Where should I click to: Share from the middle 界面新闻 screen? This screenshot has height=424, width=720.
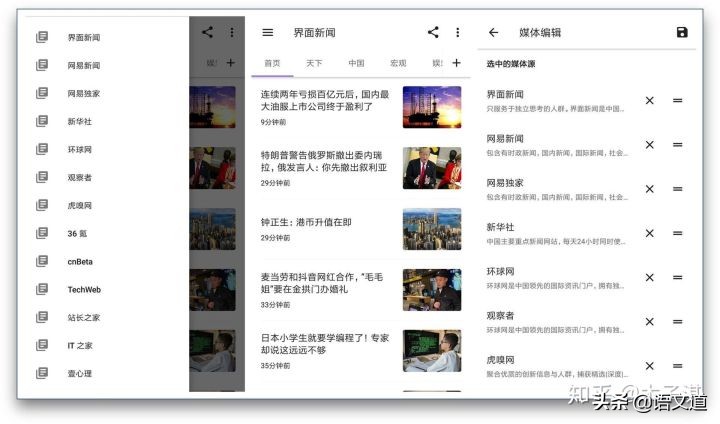coord(433,32)
